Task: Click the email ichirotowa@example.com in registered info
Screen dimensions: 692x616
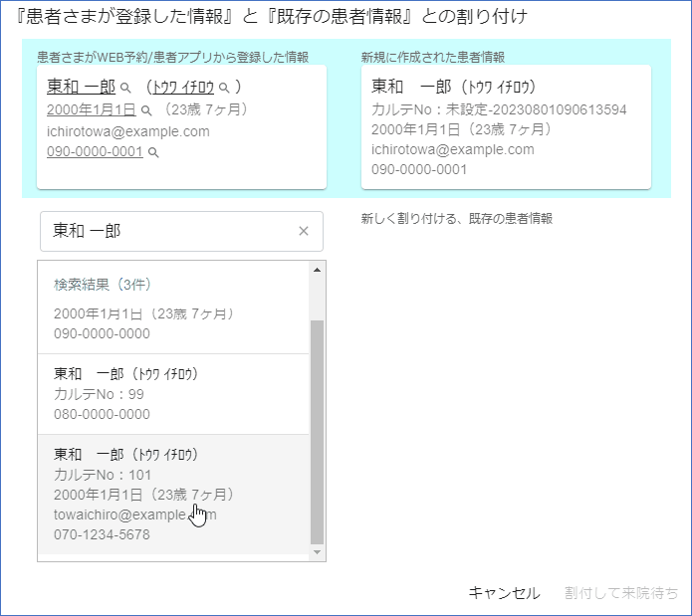Action: pos(127,130)
